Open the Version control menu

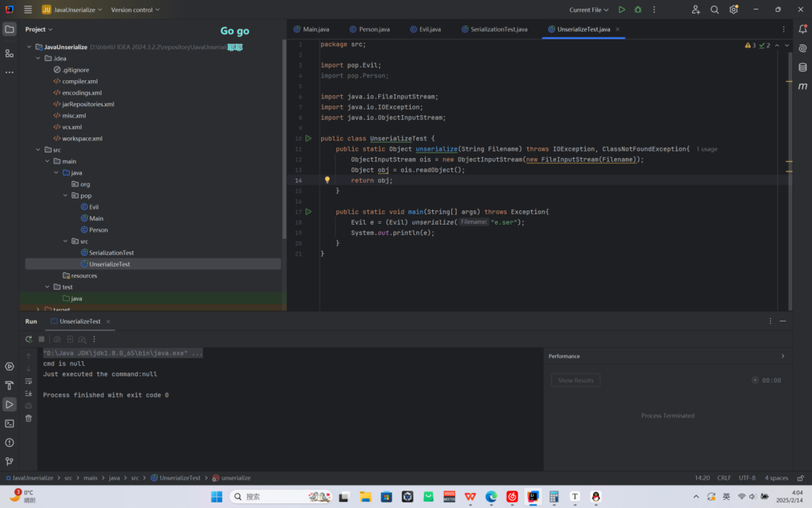click(x=135, y=10)
